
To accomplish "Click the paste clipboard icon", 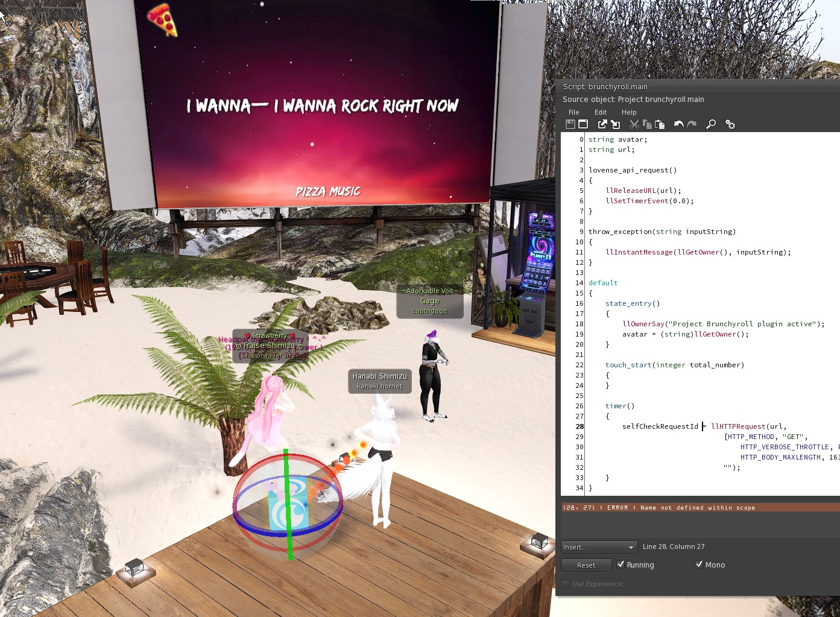I will [660, 124].
